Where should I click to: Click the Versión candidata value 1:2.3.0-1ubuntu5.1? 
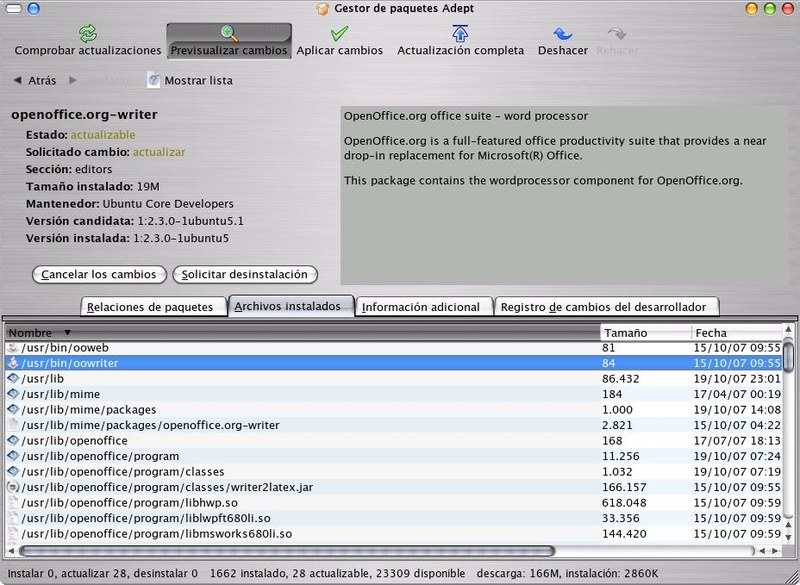click(191, 221)
